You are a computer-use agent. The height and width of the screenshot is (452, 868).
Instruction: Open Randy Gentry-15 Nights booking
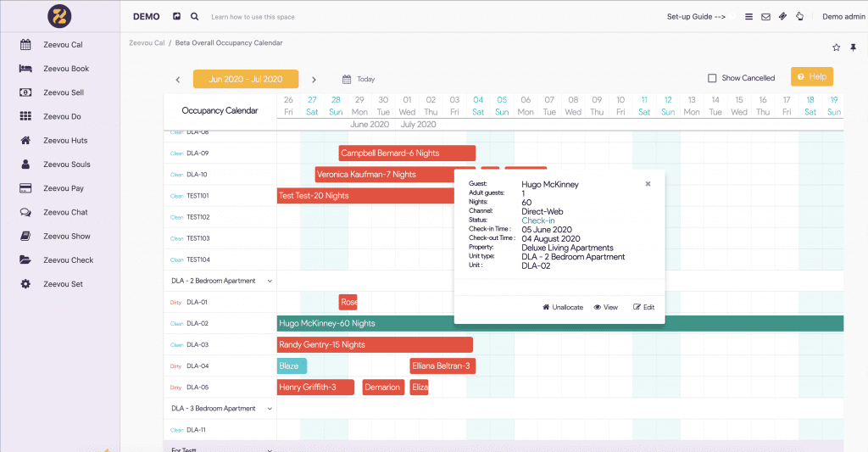point(375,344)
